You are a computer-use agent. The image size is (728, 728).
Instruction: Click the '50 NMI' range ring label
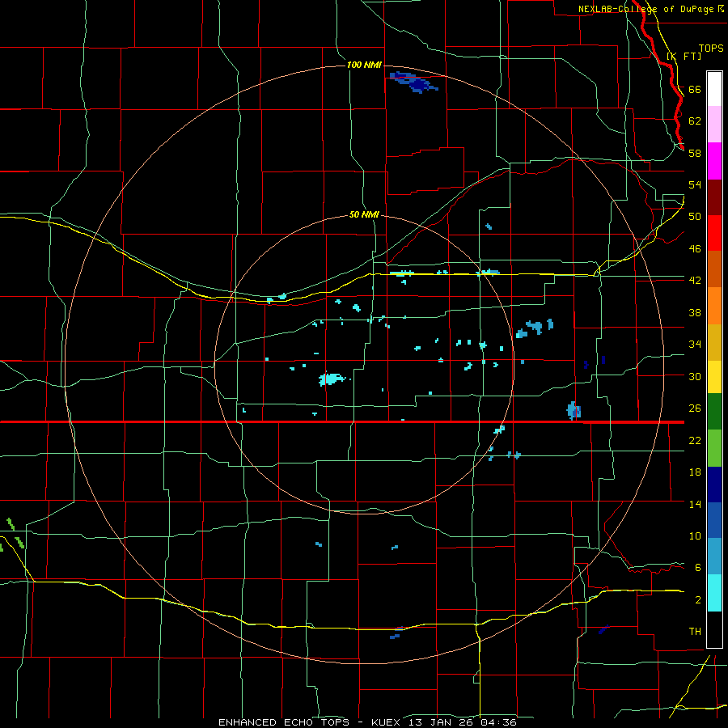[364, 214]
